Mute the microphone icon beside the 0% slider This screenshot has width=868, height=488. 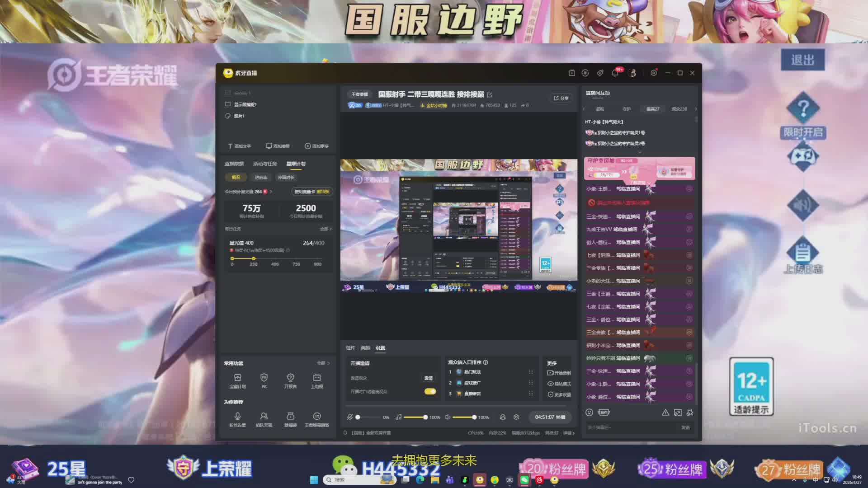pyautogui.click(x=349, y=417)
